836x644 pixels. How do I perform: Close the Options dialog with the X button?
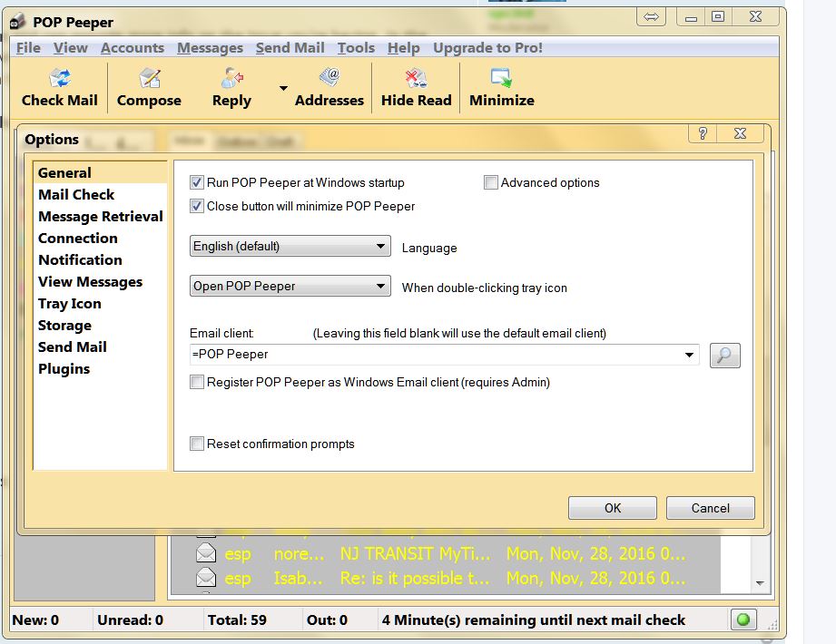pyautogui.click(x=740, y=133)
